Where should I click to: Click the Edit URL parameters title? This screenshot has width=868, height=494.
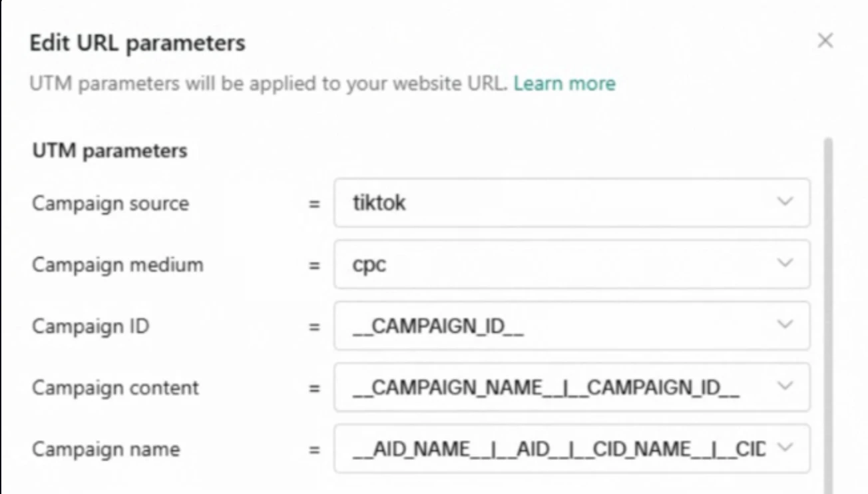pyautogui.click(x=137, y=43)
